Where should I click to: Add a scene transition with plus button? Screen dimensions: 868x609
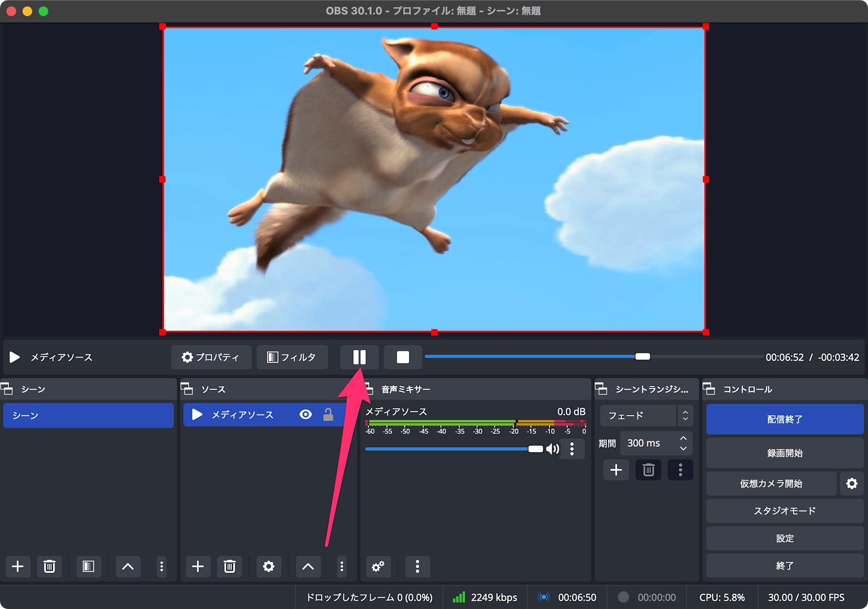616,470
